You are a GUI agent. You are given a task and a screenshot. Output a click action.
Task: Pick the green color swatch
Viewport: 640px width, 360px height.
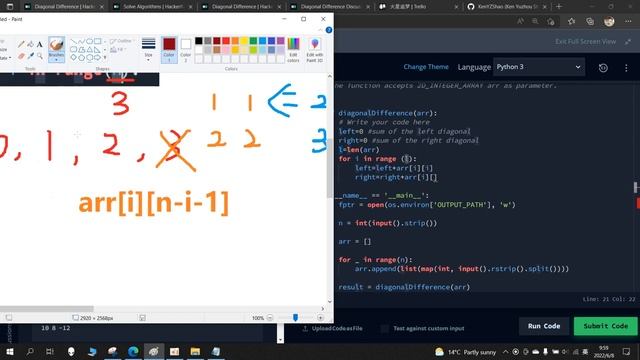pos(253,41)
